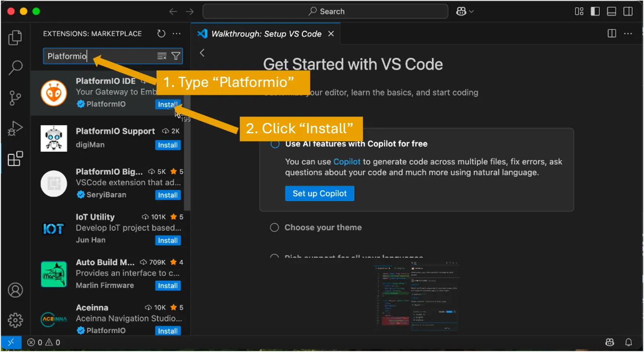The width and height of the screenshot is (644, 352).
Task: Split the editor to the right
Action: 612,34
